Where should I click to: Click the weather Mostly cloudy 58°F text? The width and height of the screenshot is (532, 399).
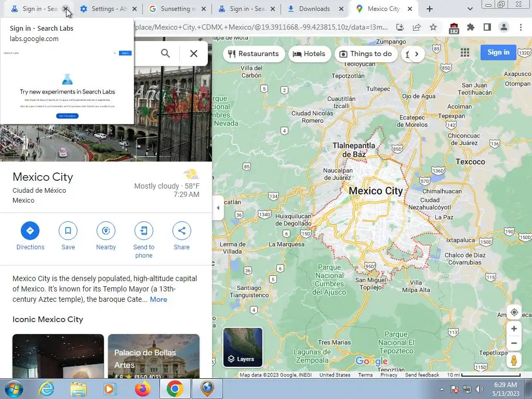tap(167, 186)
